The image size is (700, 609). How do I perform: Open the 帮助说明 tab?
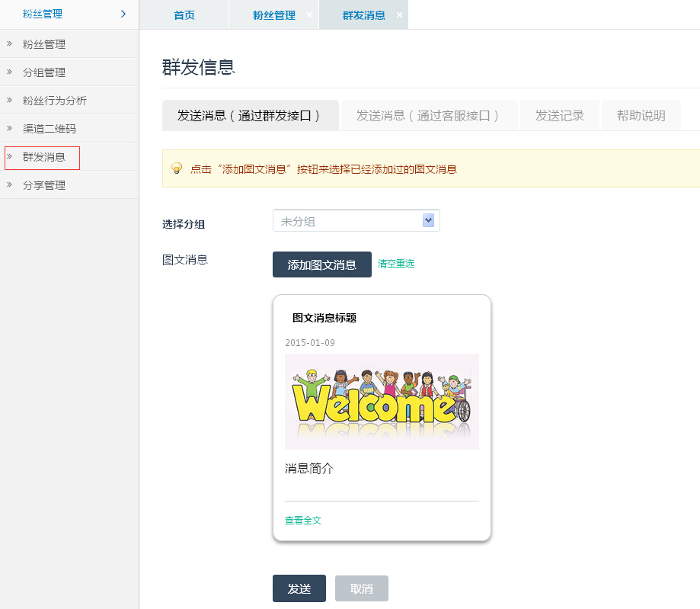(x=641, y=116)
